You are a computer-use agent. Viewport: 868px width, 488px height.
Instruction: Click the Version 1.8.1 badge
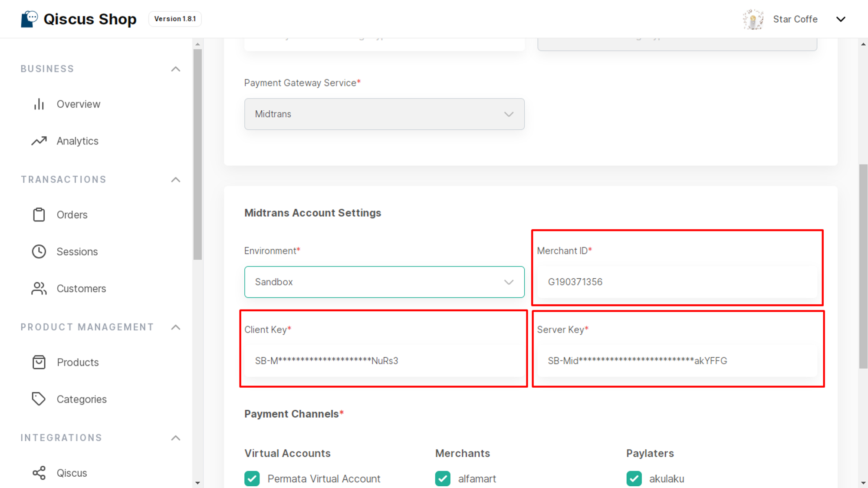point(175,19)
